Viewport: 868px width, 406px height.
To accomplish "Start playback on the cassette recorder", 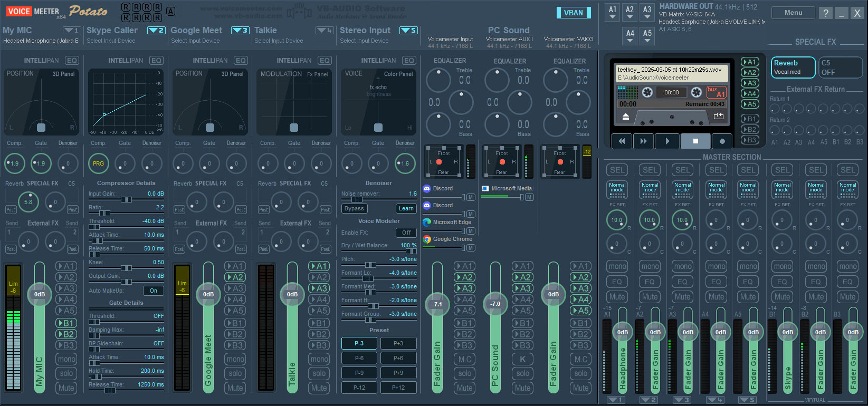I will coord(667,141).
